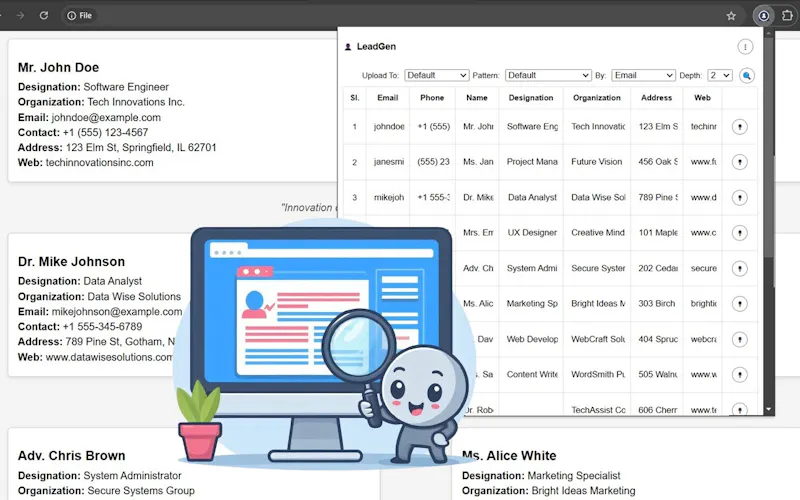This screenshot has width=800, height=500.
Task: Select the Software Eng designation cell
Action: [x=531, y=127]
